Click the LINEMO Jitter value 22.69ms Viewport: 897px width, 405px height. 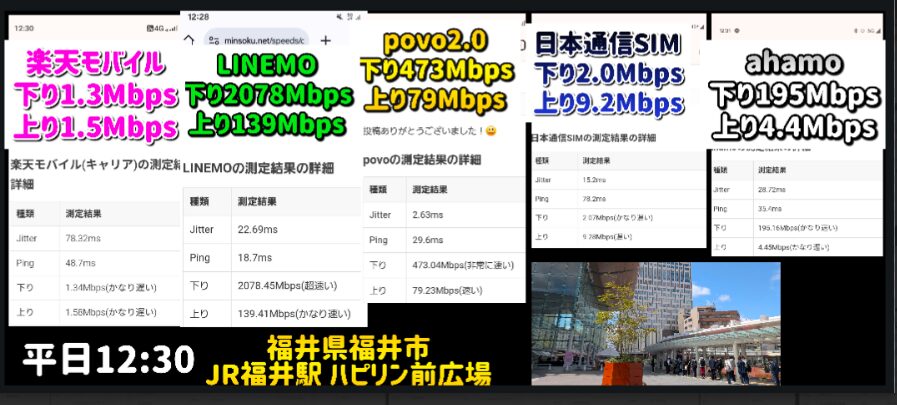[257, 229]
